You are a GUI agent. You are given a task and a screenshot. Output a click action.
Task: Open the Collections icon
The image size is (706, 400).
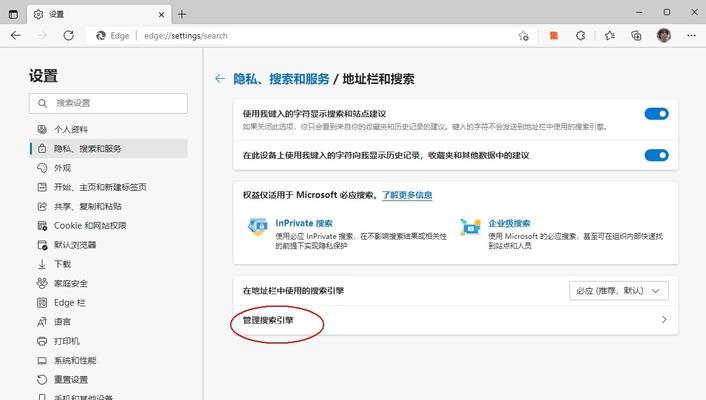pos(636,36)
